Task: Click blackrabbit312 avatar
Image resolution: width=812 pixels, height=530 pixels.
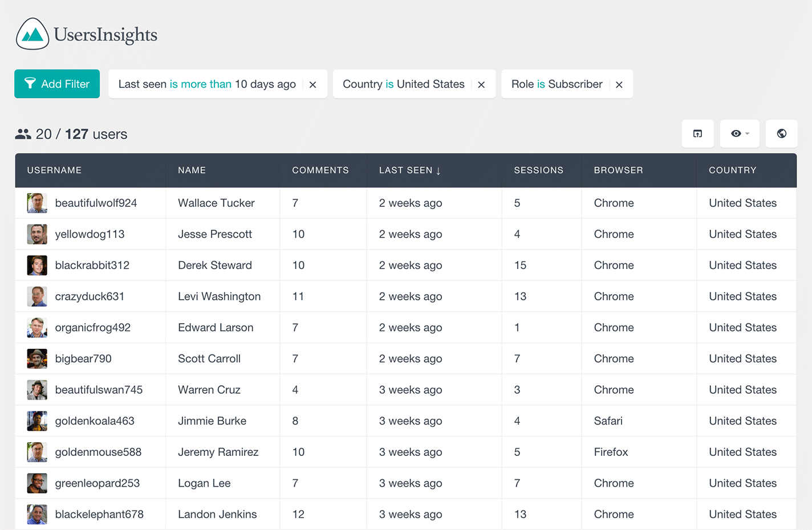Action: coord(37,265)
